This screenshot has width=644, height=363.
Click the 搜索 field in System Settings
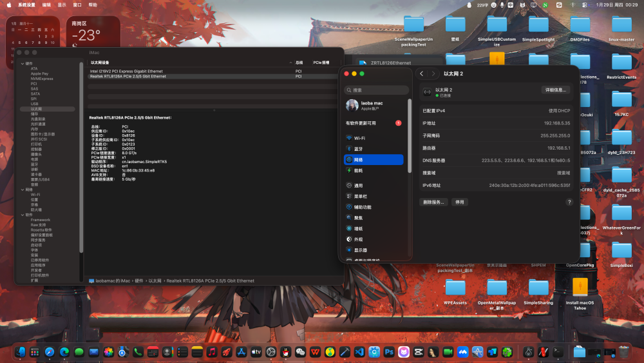pos(376,90)
